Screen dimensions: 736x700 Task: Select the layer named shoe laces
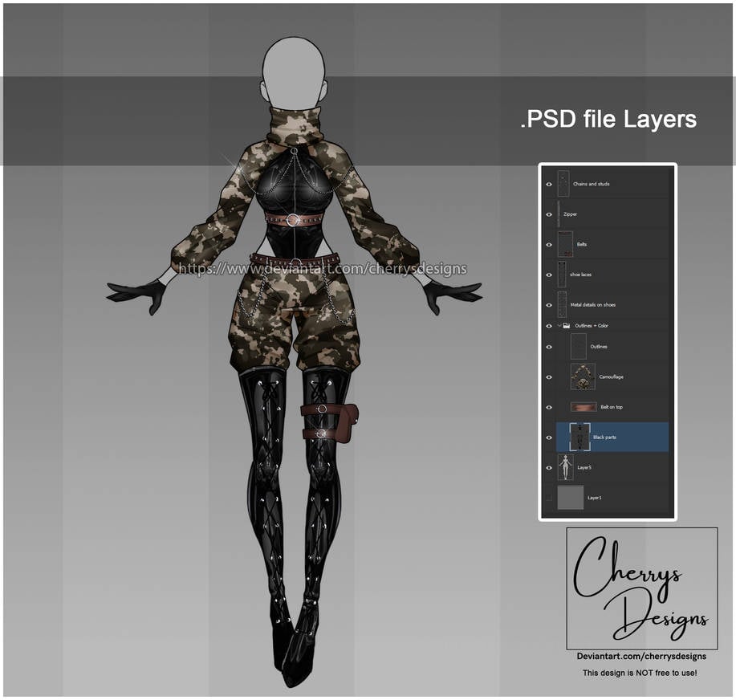[580, 275]
